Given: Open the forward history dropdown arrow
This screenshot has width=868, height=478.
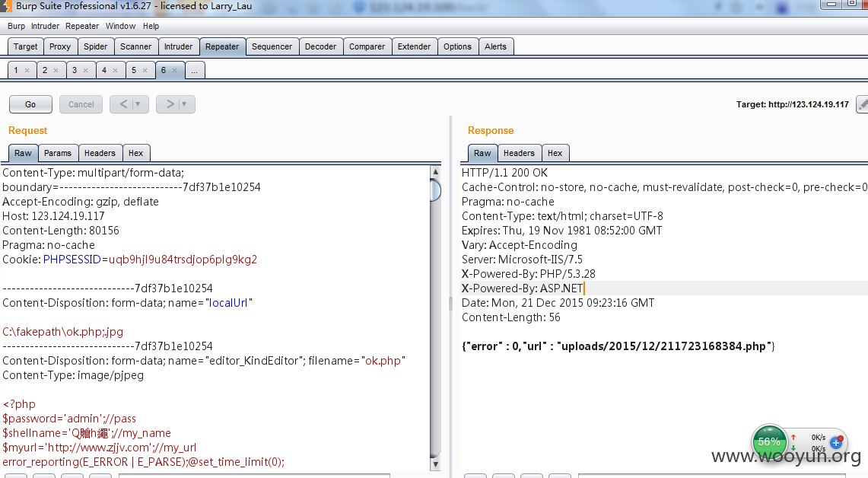Looking at the screenshot, I should click(x=184, y=104).
